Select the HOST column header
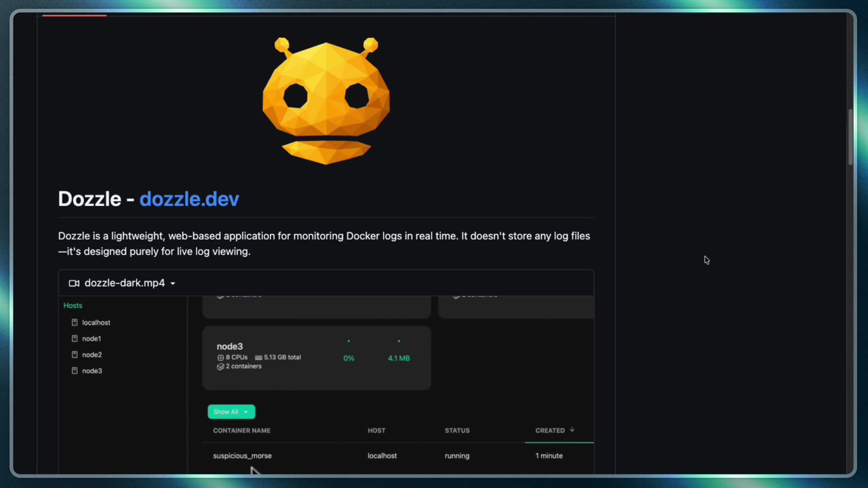 tap(376, 430)
